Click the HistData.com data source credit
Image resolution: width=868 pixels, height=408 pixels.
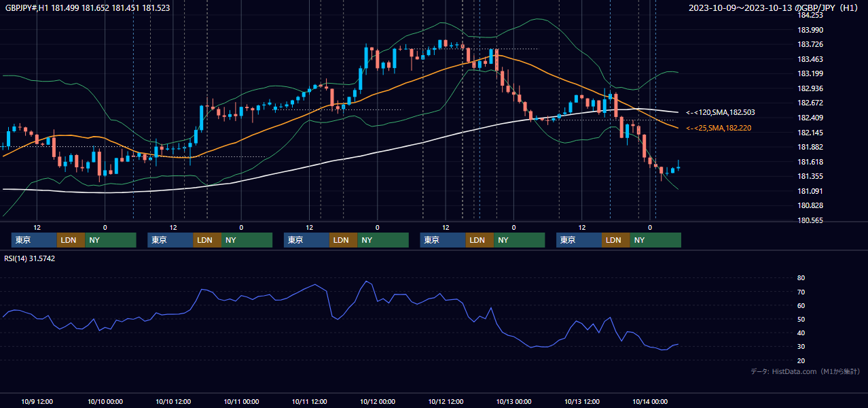[805, 371]
